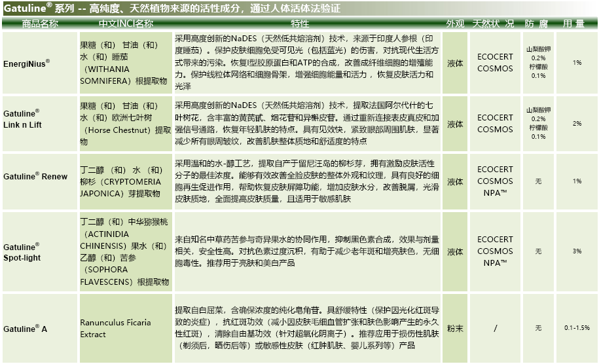This screenshot has width=599, height=364.
Task: Click ECOCERT COSMOS NPA in Renew row
Action: tap(495, 181)
